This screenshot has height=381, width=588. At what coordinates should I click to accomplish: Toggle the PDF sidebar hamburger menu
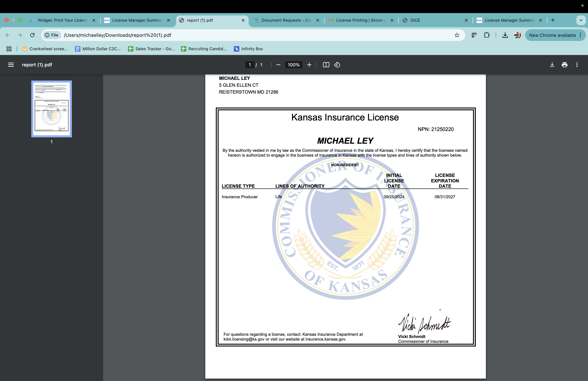coord(11,65)
